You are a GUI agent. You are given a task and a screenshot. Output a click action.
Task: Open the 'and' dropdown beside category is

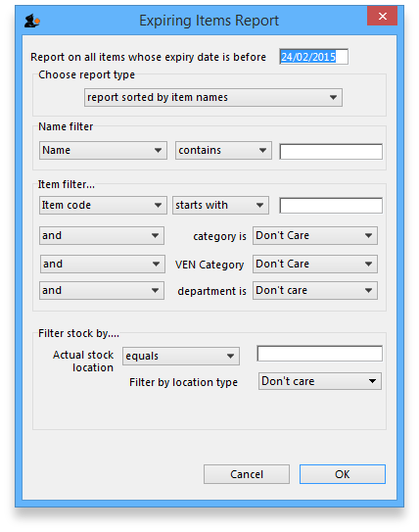click(x=102, y=236)
